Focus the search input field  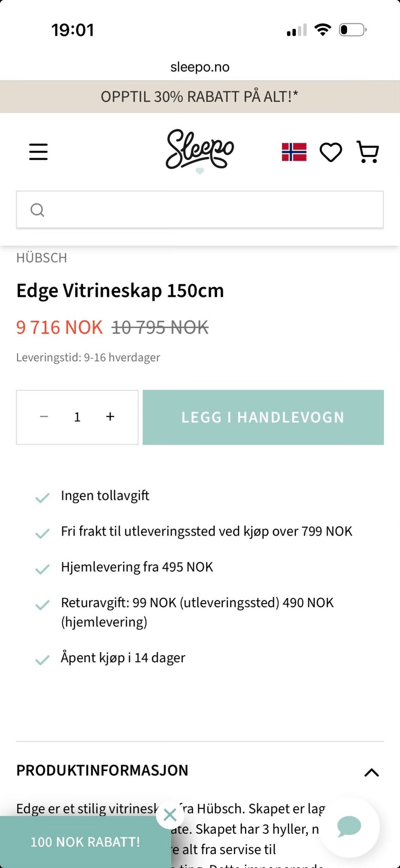pos(200,210)
